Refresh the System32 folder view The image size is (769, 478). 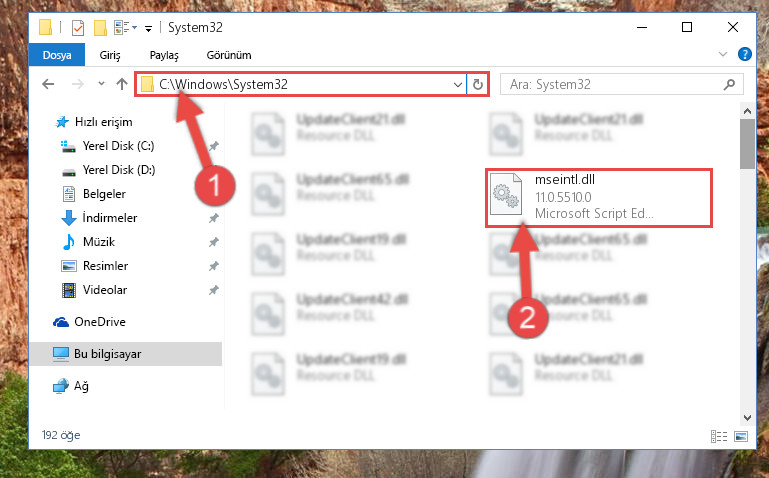tap(477, 84)
